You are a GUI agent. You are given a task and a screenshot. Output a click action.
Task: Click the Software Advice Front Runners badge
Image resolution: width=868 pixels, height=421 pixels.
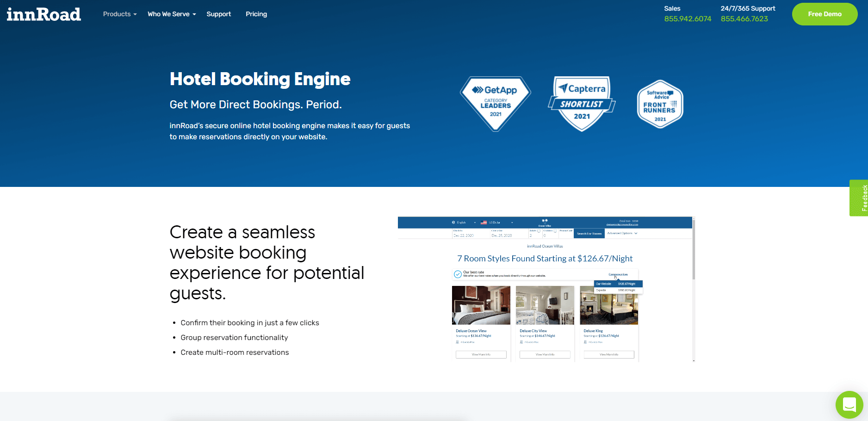point(660,104)
